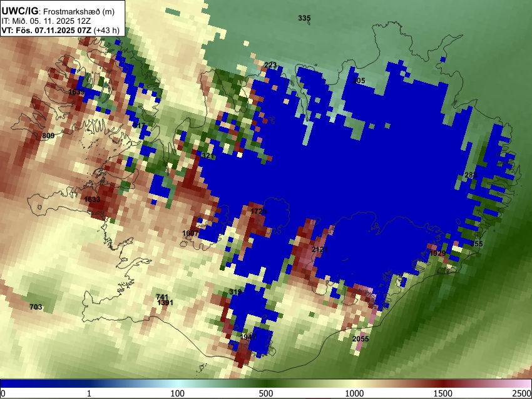Click the colorbar tick label '0'
The image size is (532, 399).
point(3,393)
